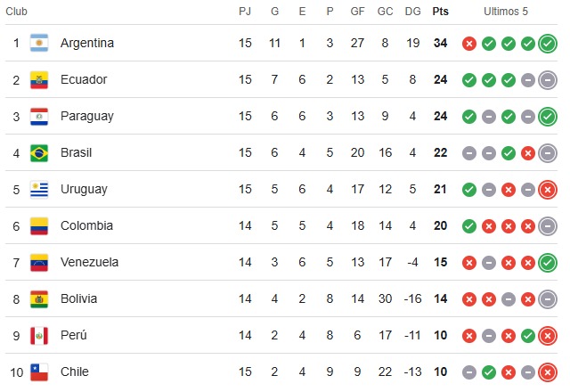Click Ecuador's latest match draw icon
This screenshot has height=392, width=570.
tap(548, 80)
